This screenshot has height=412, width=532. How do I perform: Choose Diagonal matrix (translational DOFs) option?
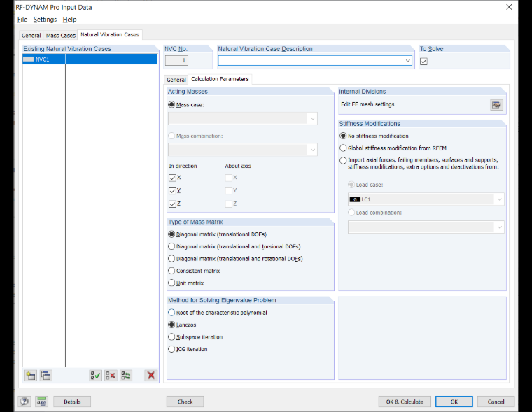point(171,234)
